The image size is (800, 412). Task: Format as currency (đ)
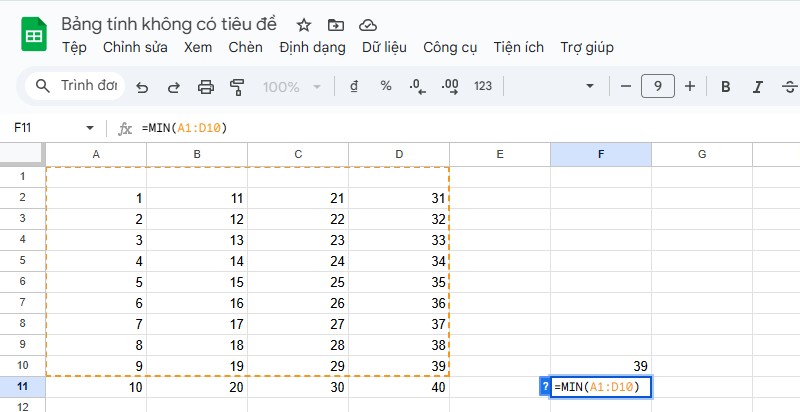click(354, 86)
